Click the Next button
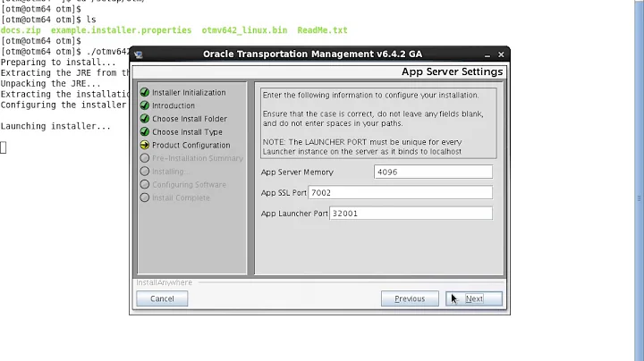 474,298
